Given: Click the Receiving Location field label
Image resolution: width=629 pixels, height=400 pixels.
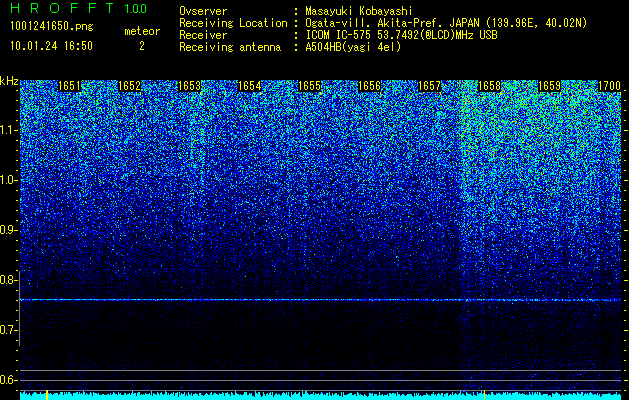Looking at the screenshot, I should 233,23.
